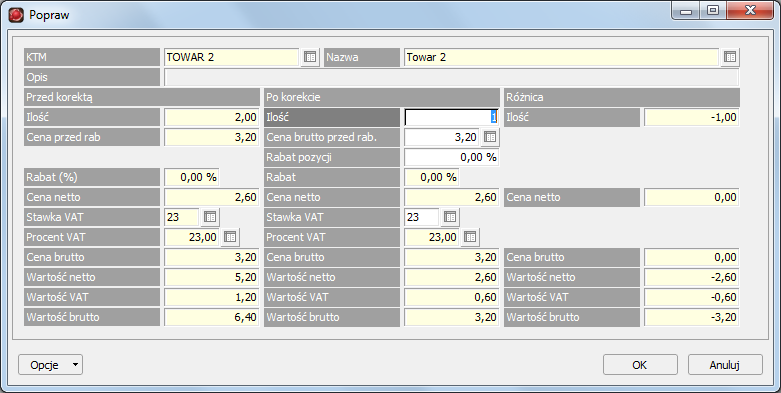
Task: Click the Przed korektą Stawka VAT field
Action: click(182, 217)
